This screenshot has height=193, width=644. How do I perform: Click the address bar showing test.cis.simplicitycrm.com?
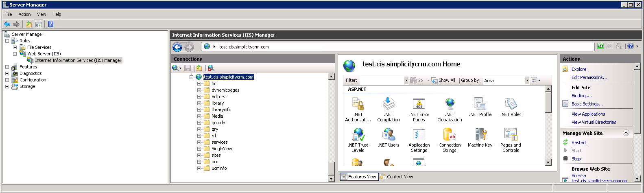[397, 47]
